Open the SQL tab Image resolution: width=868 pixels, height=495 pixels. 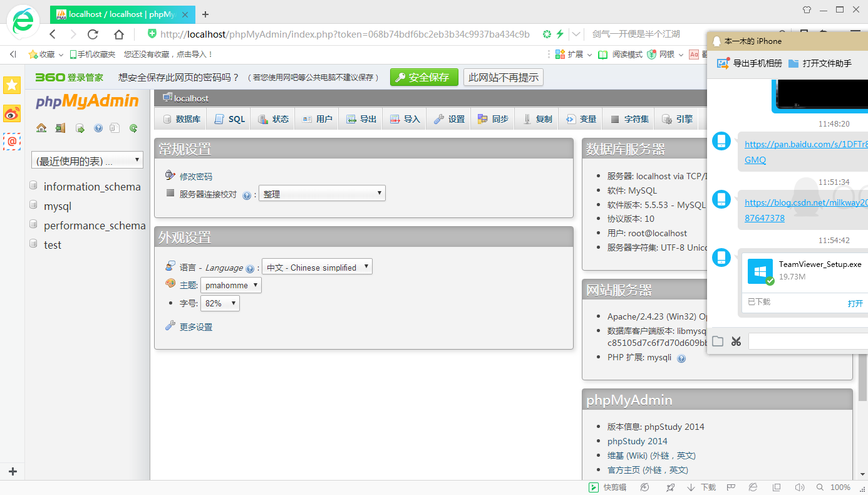(x=229, y=119)
